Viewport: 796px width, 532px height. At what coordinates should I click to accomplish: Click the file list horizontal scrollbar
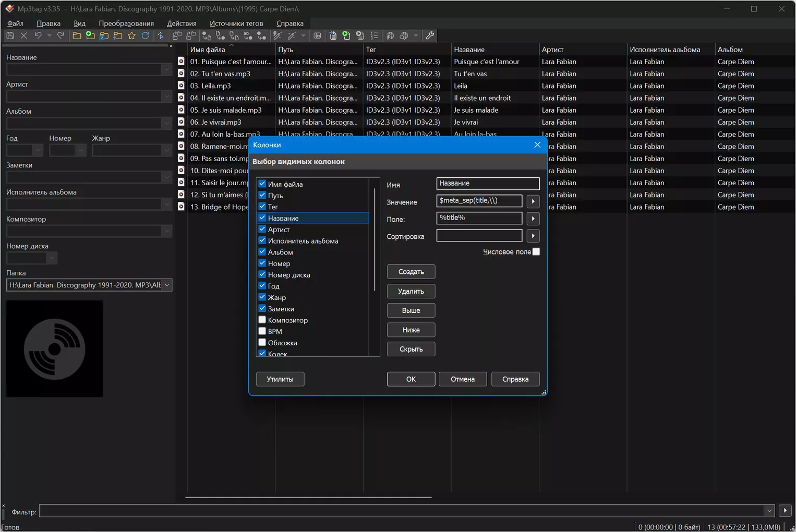[308, 498]
